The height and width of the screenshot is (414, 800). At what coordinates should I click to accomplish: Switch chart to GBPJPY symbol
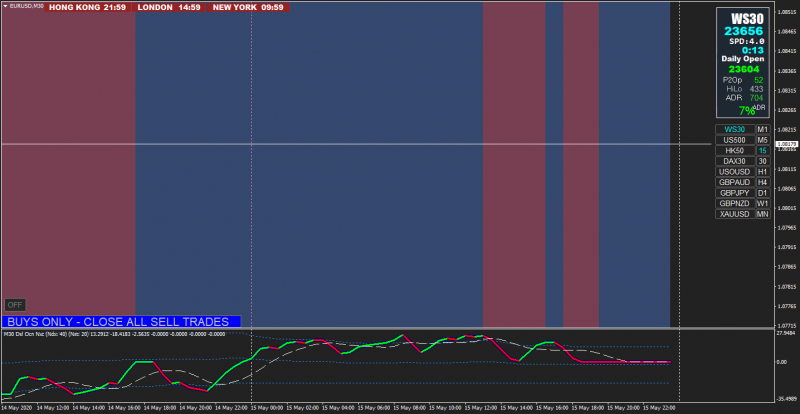[x=735, y=193]
